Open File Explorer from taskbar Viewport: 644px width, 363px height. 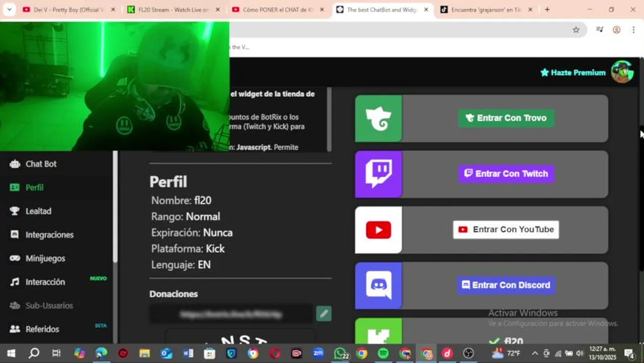tap(145, 353)
